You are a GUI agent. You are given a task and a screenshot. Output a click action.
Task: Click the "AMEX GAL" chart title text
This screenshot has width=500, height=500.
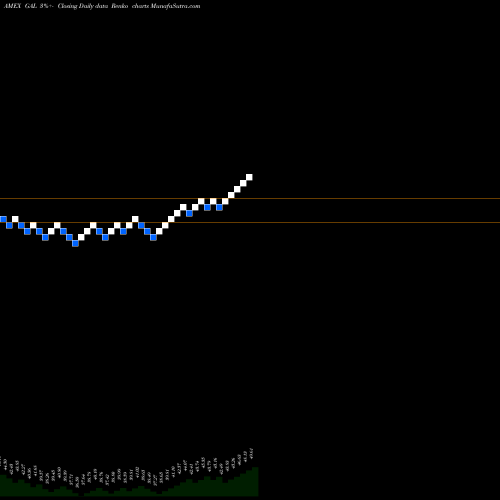tap(20, 6)
